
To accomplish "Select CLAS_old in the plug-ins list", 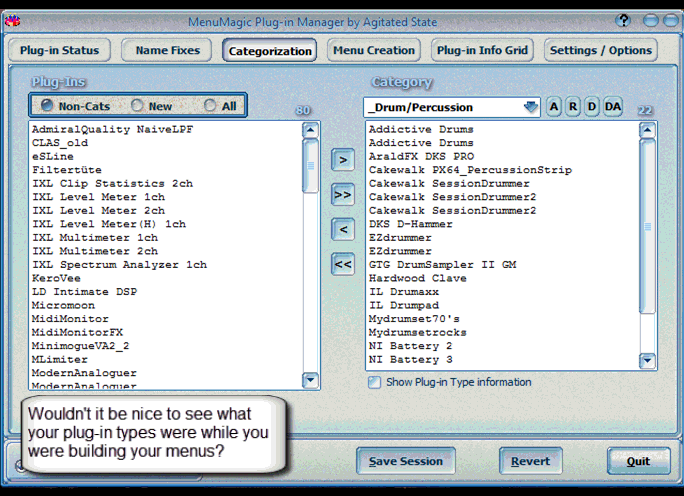I will (60, 143).
